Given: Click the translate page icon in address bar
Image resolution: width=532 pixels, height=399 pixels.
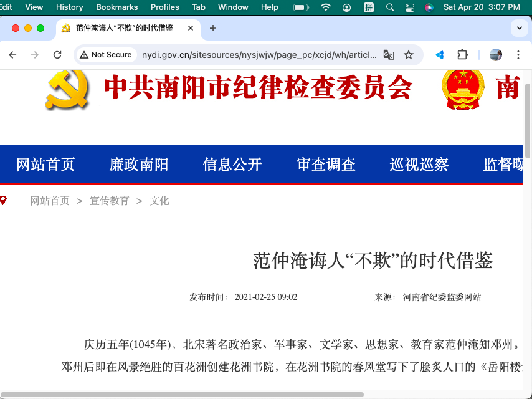Looking at the screenshot, I should tap(389, 55).
